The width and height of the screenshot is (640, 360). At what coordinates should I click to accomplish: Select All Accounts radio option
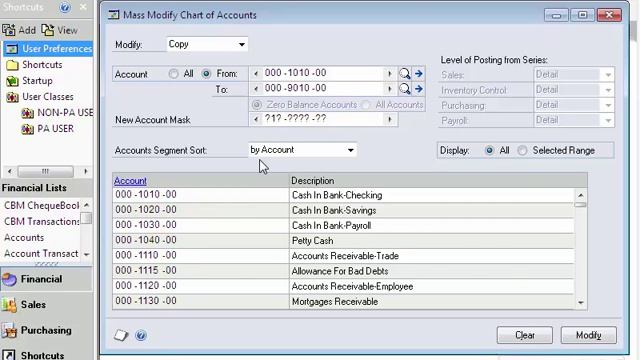(366, 105)
